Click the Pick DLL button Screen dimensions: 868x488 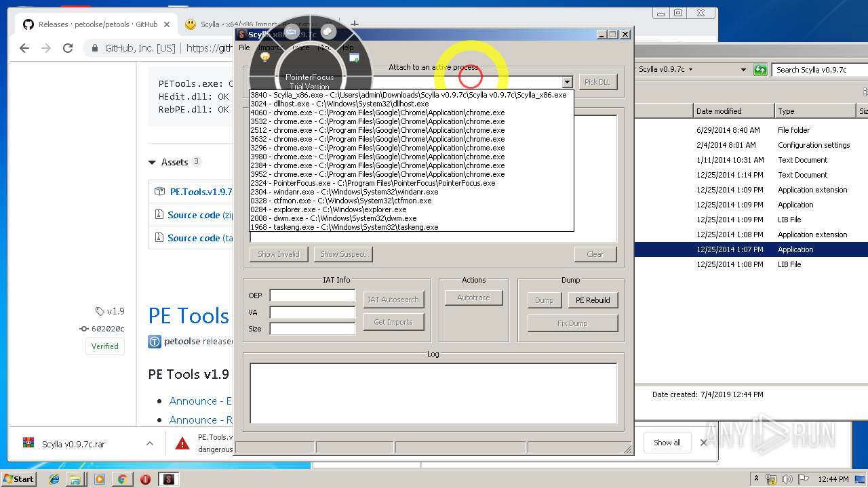(597, 82)
